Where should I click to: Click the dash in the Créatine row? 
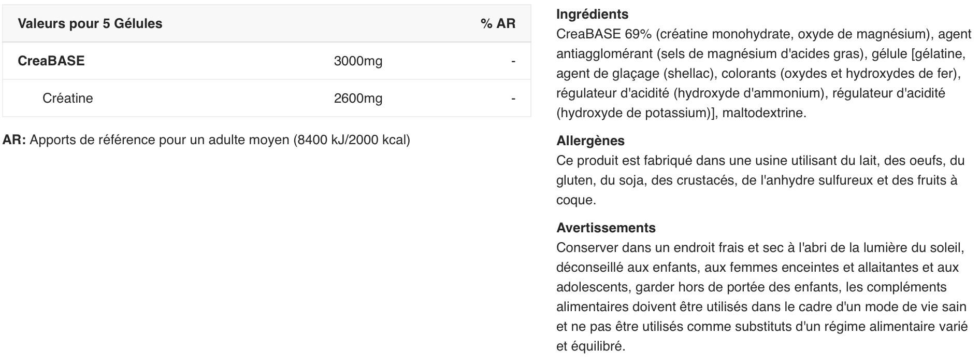point(513,99)
